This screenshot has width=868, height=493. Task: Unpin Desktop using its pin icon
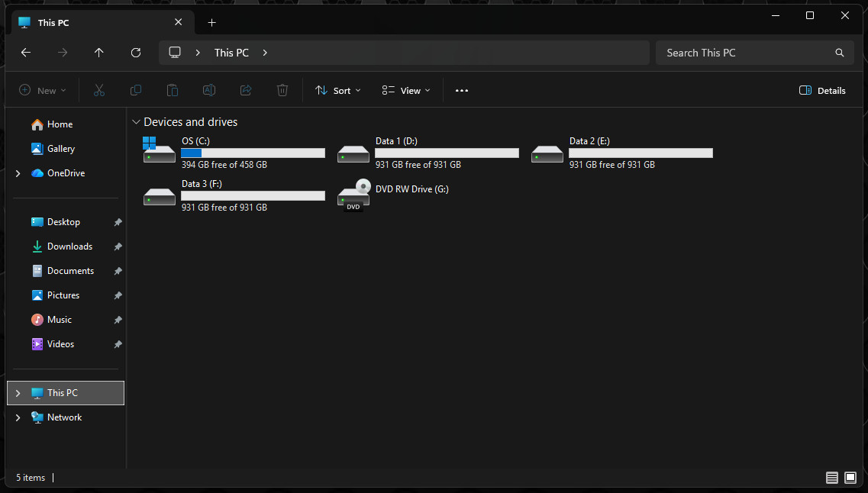coord(118,222)
